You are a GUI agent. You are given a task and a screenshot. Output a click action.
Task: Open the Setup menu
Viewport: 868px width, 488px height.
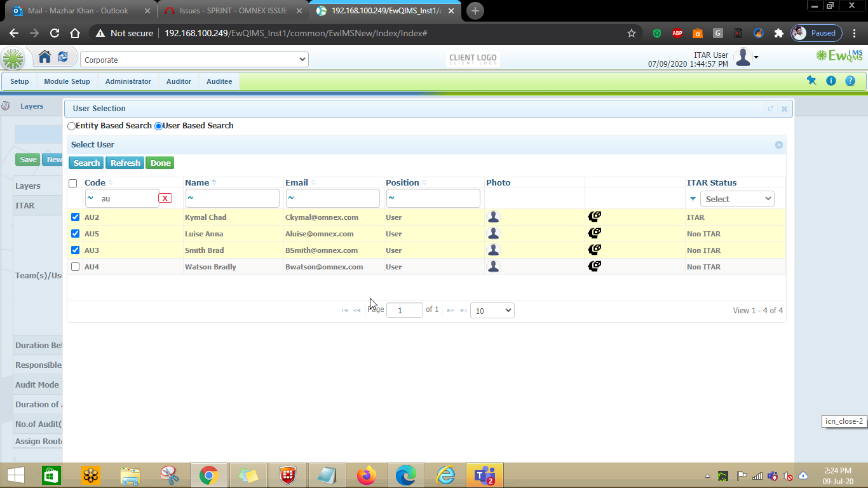[x=20, y=81]
